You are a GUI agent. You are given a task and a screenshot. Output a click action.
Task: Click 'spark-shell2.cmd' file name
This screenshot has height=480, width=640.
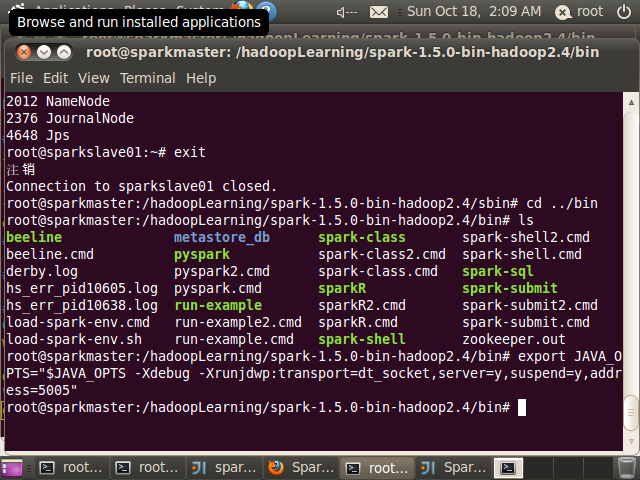click(x=526, y=237)
